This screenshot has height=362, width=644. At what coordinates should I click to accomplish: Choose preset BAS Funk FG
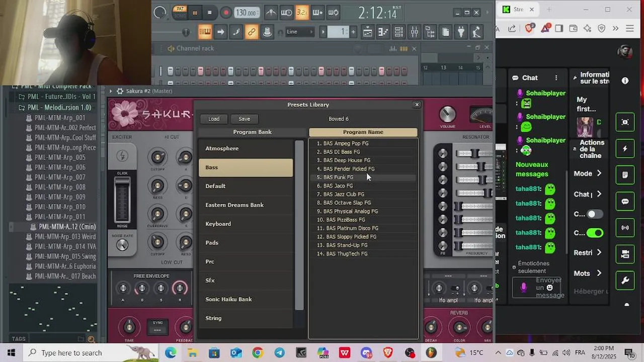[x=363, y=177]
